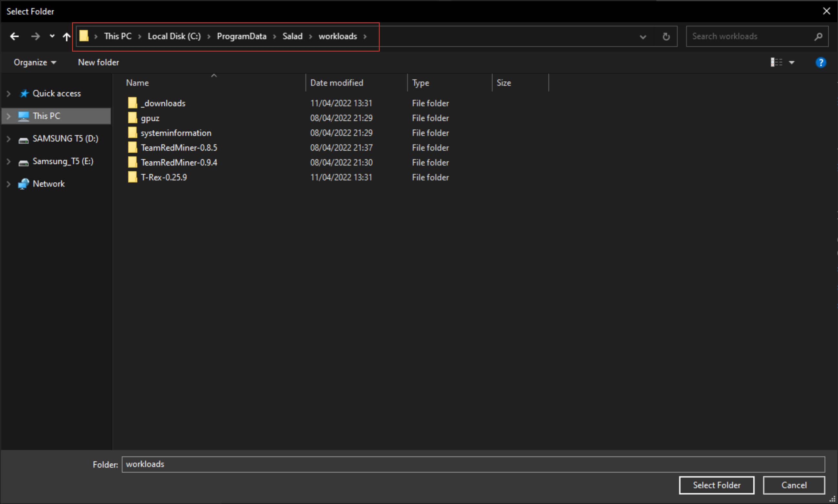Create a New folder
Screen dimensions: 838x504
click(98, 62)
